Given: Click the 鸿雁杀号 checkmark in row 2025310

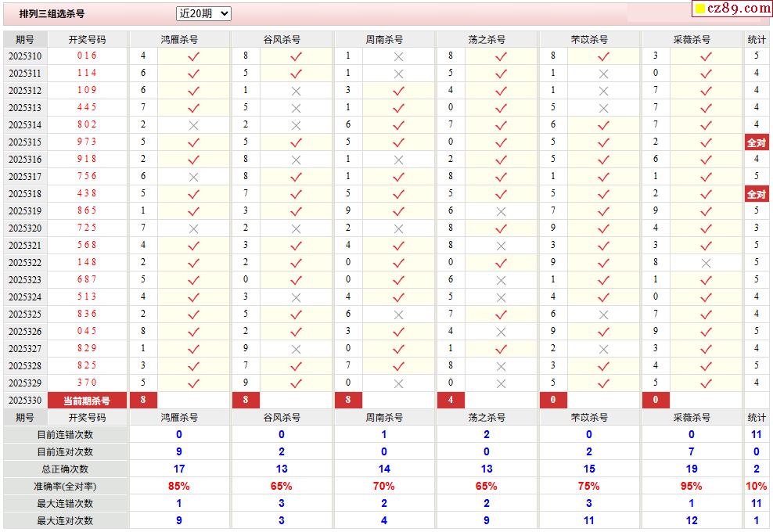Looking at the screenshot, I should [x=193, y=56].
